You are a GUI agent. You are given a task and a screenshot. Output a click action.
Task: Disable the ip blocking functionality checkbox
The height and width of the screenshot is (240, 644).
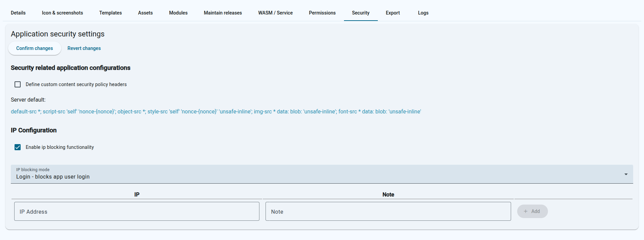(x=18, y=147)
